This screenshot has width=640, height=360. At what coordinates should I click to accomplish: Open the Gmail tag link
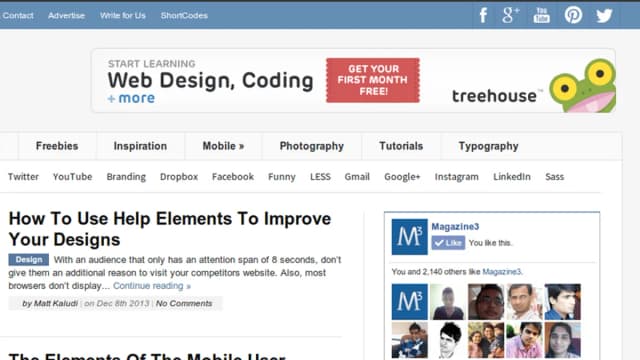[x=357, y=177]
